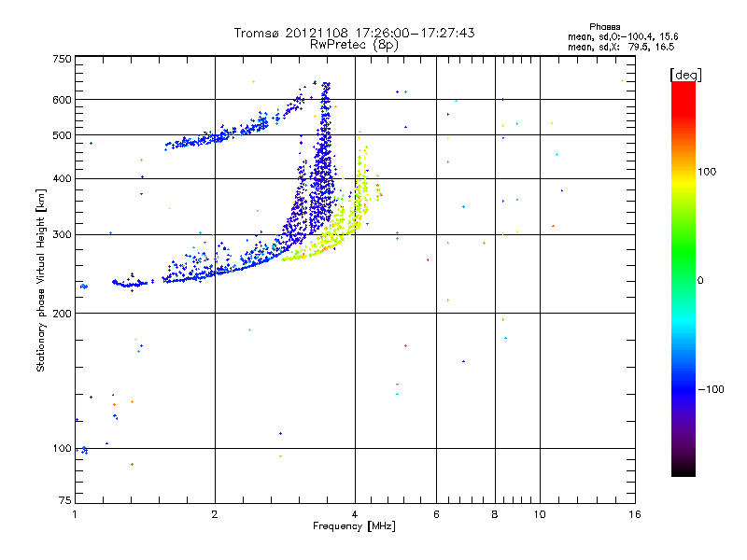Image resolution: width=747 pixels, height=560 pixels.
Task: Click the x-axis tick label '6'
Action: click(436, 514)
